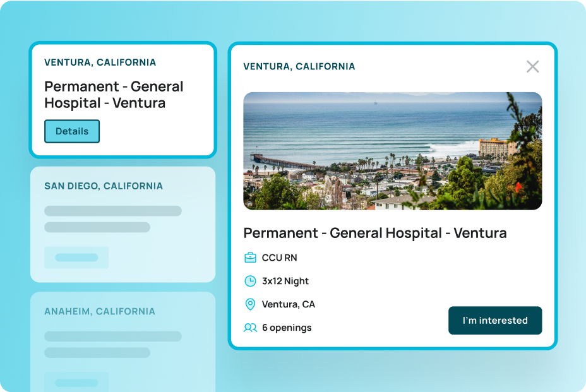The image size is (586, 392).
Task: Click the people icon beside 6 openings
Action: click(250, 328)
